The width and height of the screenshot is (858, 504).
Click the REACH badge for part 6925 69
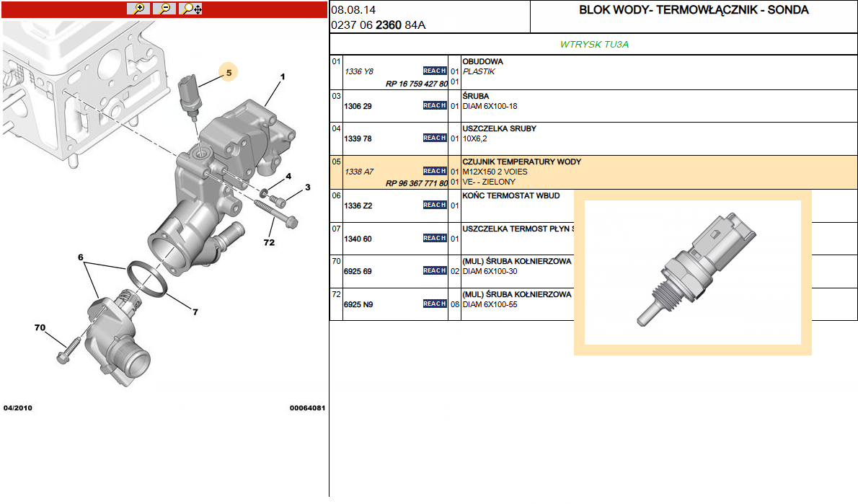click(435, 271)
